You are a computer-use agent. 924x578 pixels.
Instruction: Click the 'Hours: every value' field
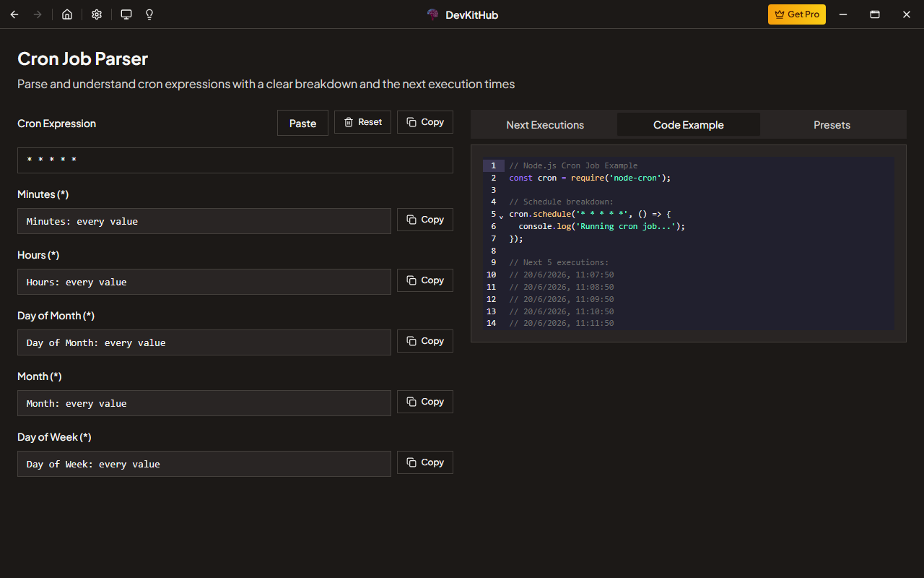point(204,282)
